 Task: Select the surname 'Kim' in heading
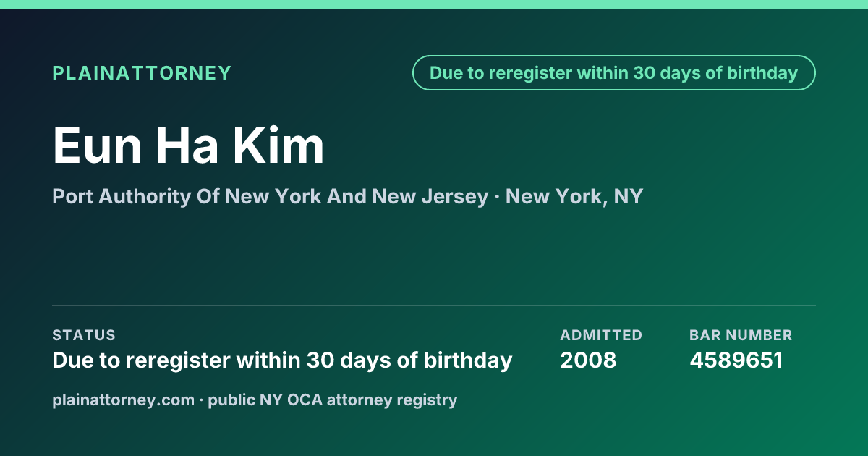(x=278, y=146)
